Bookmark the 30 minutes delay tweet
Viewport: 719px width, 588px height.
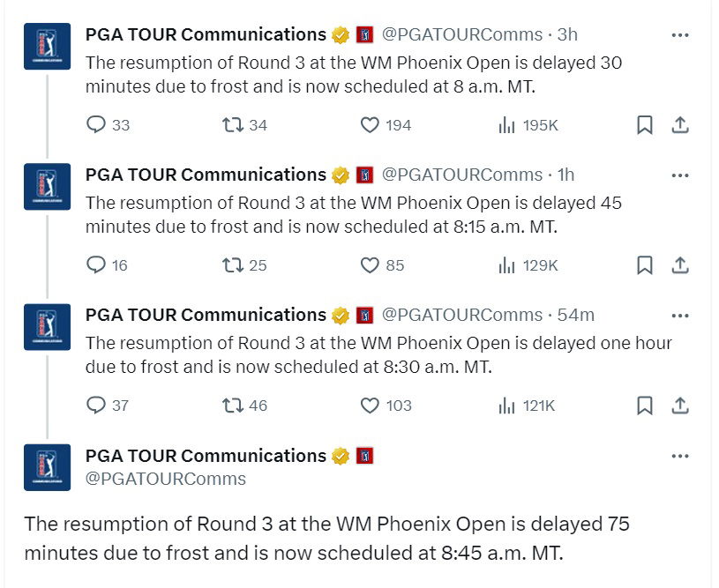pyautogui.click(x=645, y=125)
